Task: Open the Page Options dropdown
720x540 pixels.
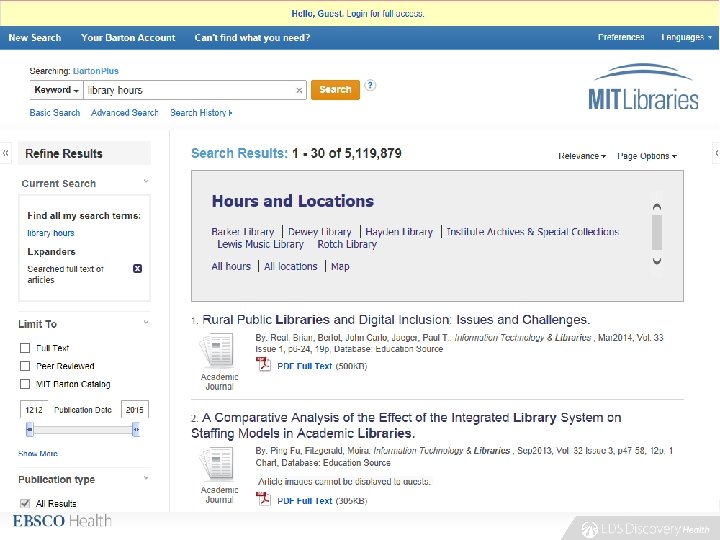Action: tap(647, 156)
